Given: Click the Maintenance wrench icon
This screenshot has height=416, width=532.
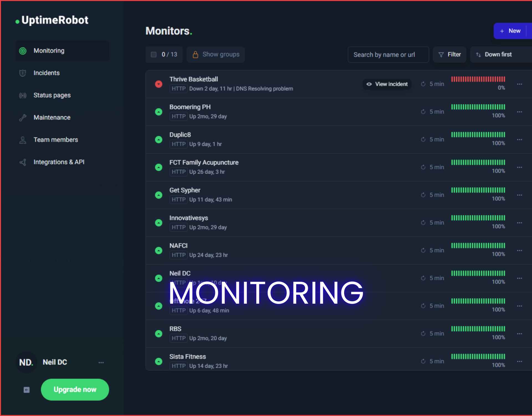Looking at the screenshot, I should 23,118.
